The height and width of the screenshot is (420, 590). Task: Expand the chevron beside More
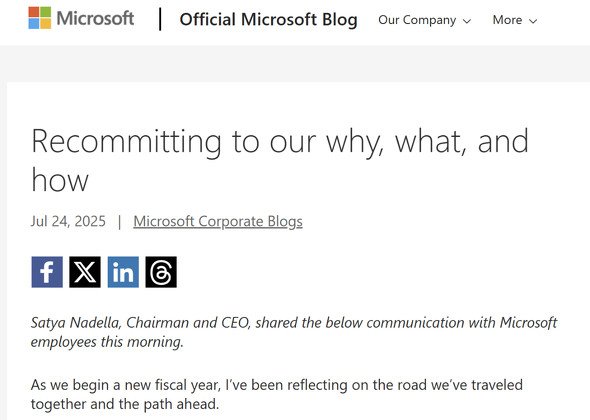tap(533, 21)
